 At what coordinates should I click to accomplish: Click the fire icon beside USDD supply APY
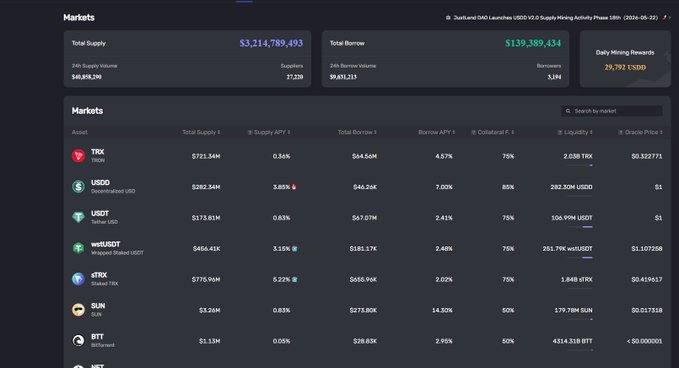[x=294, y=187]
